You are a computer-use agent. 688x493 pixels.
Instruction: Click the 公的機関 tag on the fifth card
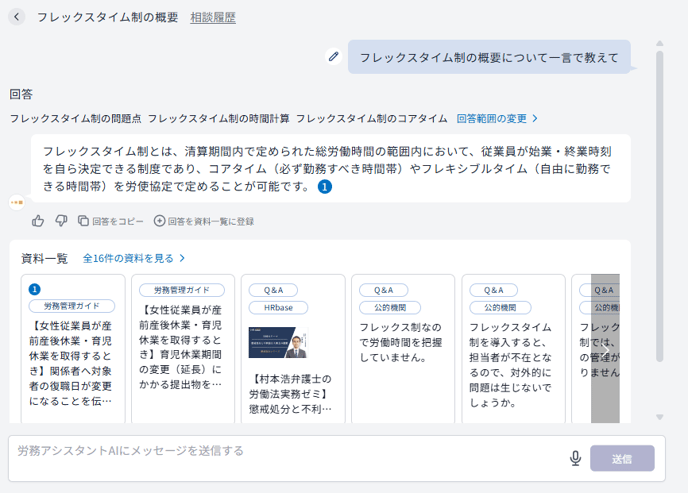coord(500,307)
